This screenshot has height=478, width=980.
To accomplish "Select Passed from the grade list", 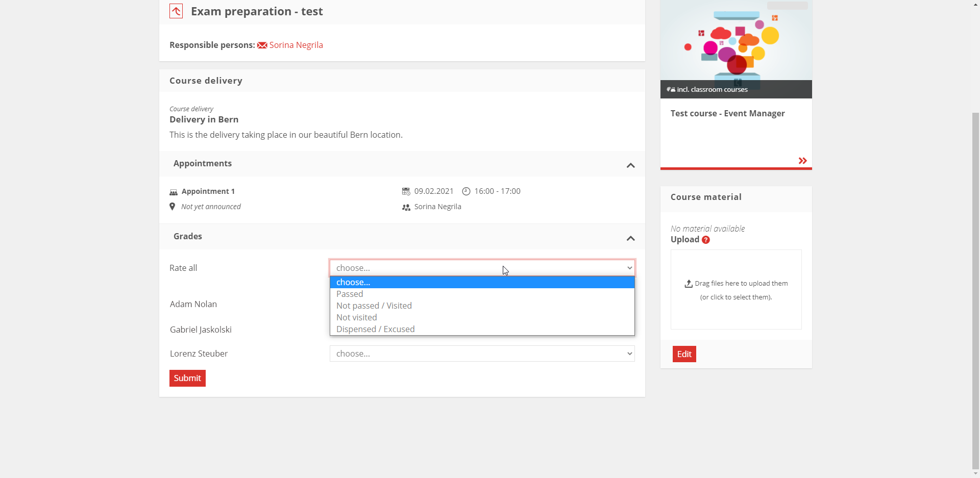I will point(350,294).
